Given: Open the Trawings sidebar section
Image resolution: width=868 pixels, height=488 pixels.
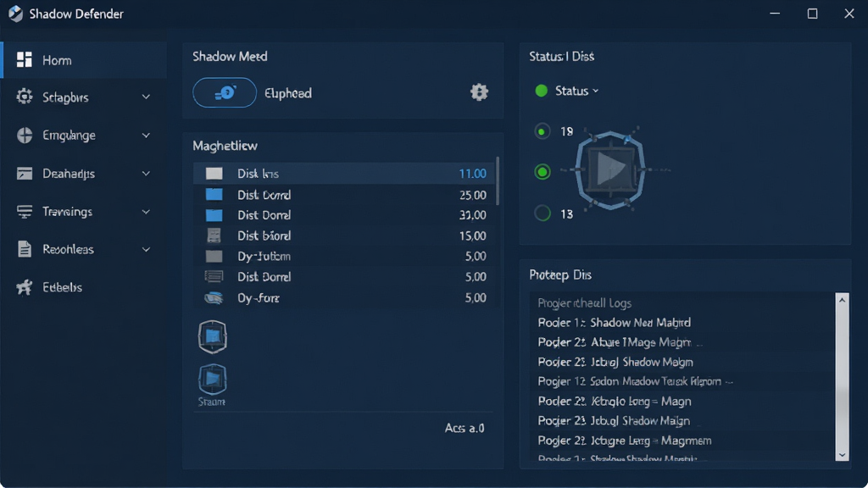Looking at the screenshot, I should coord(84,211).
